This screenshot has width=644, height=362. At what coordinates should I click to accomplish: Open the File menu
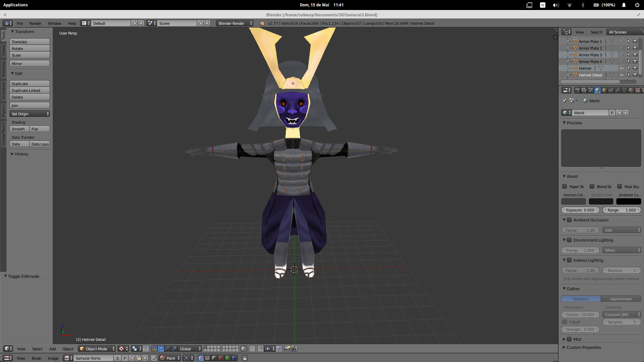20,23
